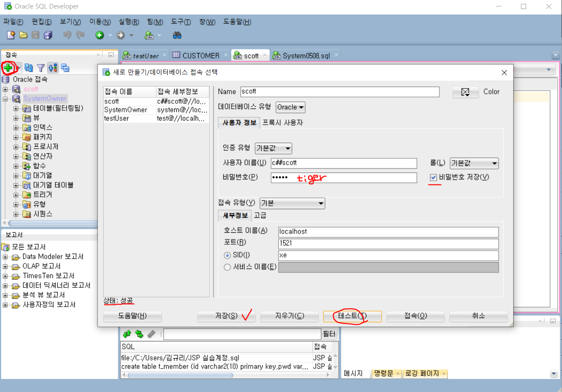Switch to the 고급 tab

[x=260, y=215]
